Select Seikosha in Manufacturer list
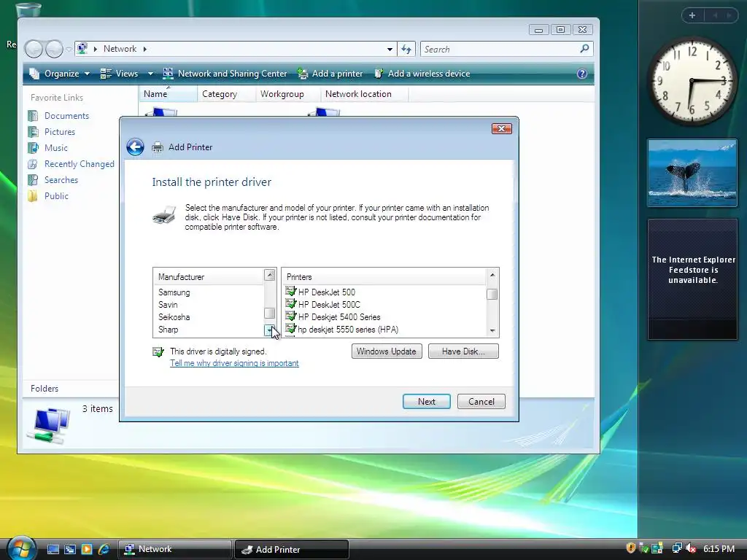Image resolution: width=747 pixels, height=560 pixels. click(x=208, y=317)
